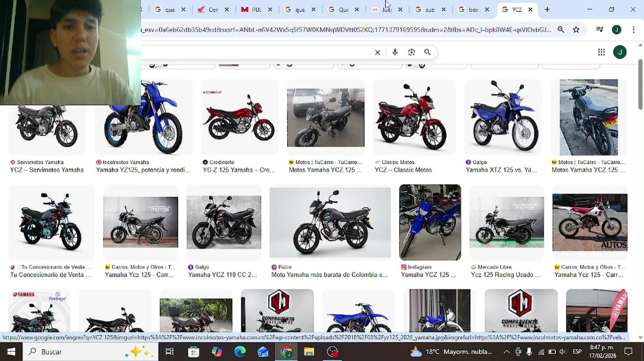
Task: Select the Instagram blue motorcycle thumbnail
Action: [430, 223]
